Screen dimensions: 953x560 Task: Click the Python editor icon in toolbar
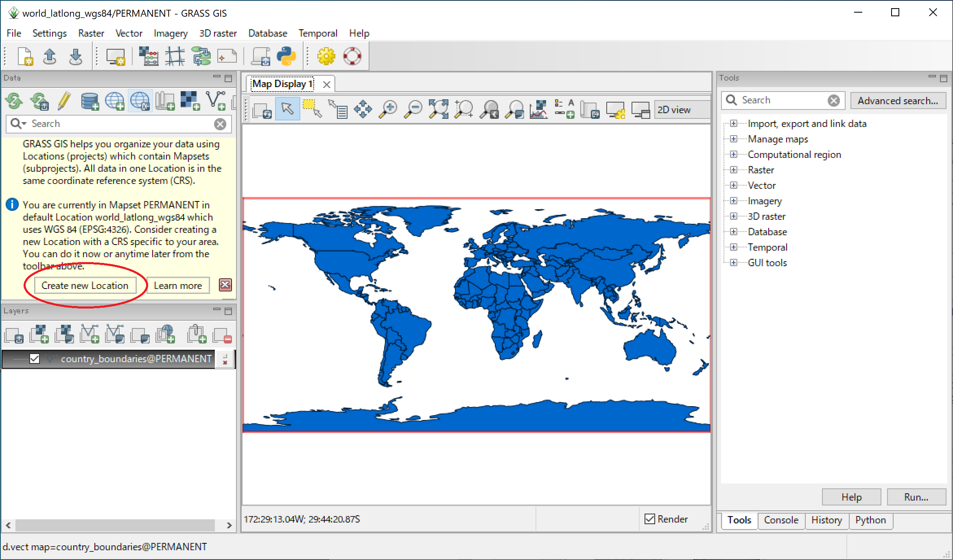click(x=286, y=57)
